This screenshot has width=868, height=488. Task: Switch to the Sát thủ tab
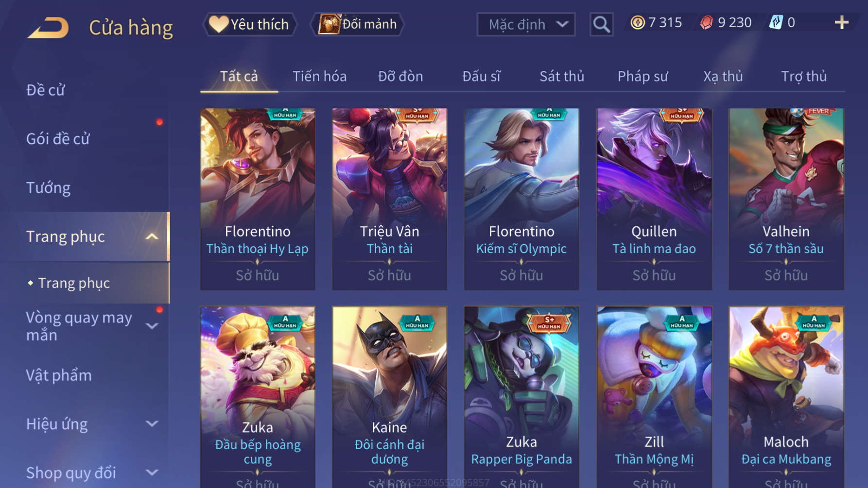point(562,76)
